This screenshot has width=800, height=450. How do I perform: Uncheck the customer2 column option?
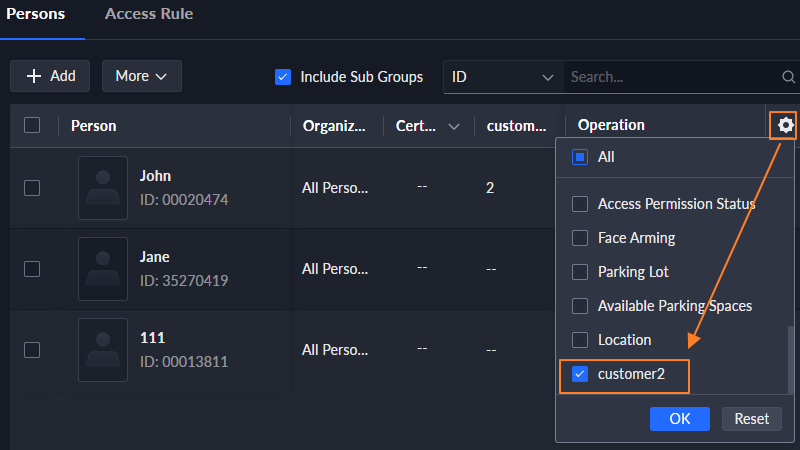coord(579,374)
